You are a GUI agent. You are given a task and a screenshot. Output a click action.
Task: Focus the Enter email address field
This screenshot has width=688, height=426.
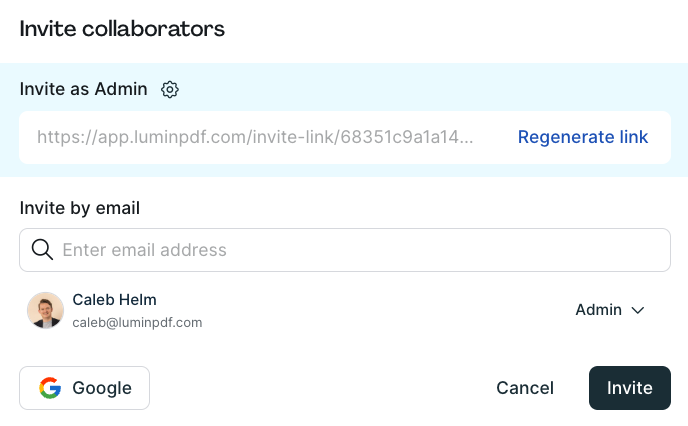345,250
